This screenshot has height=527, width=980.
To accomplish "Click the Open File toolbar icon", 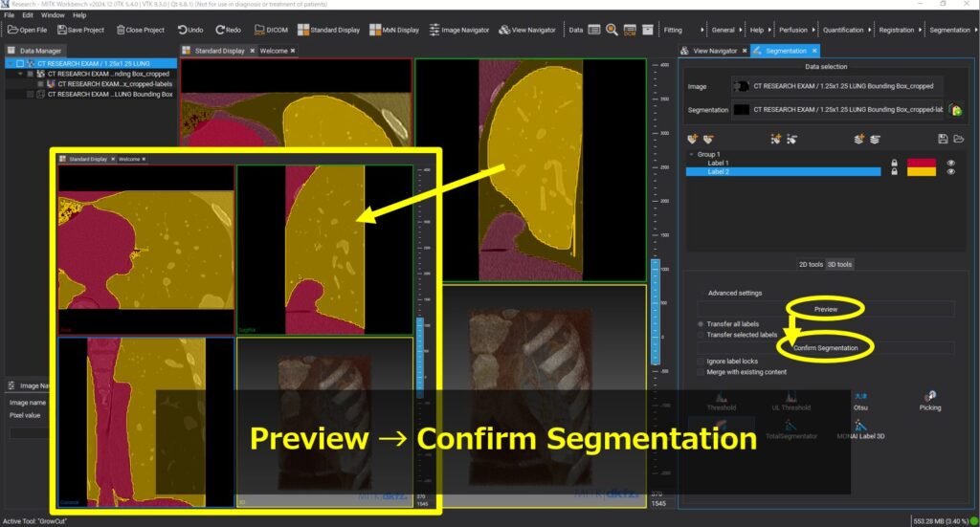I will point(12,30).
